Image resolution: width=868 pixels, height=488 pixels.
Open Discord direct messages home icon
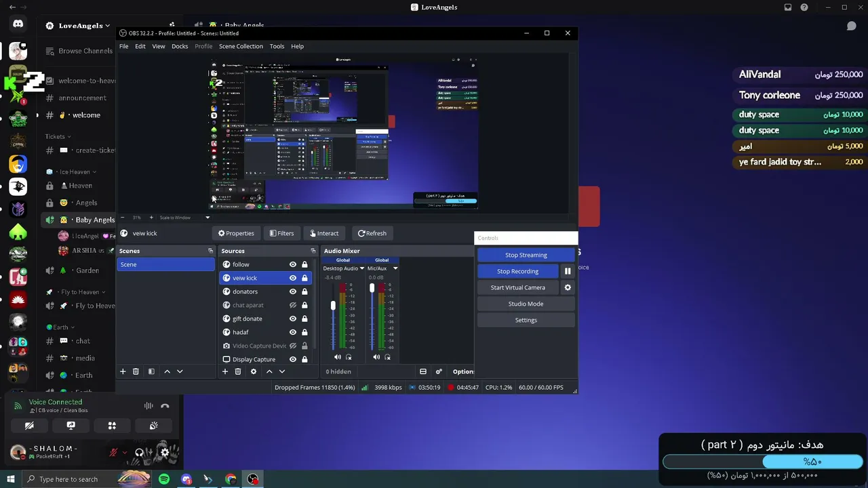18,24
